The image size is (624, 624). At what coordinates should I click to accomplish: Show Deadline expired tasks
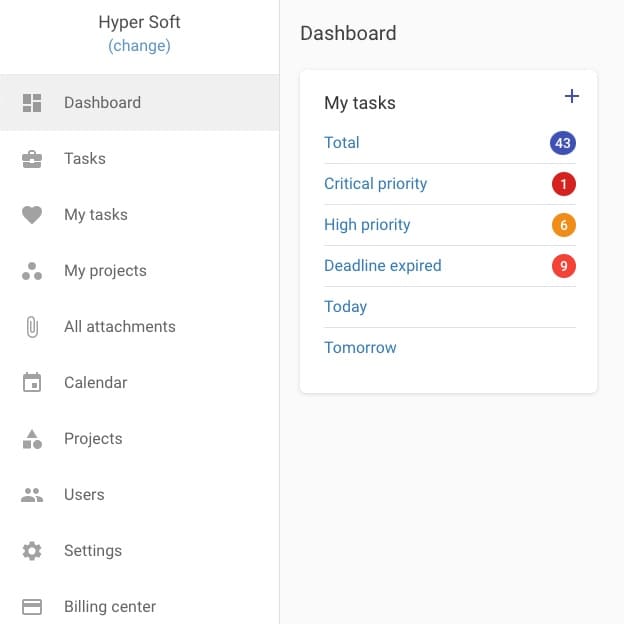click(x=382, y=266)
